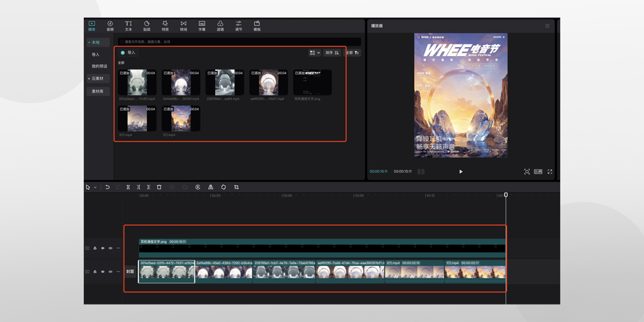644x322 pixels.
Task: Open 我的预设 my presets
Action: coord(99,66)
